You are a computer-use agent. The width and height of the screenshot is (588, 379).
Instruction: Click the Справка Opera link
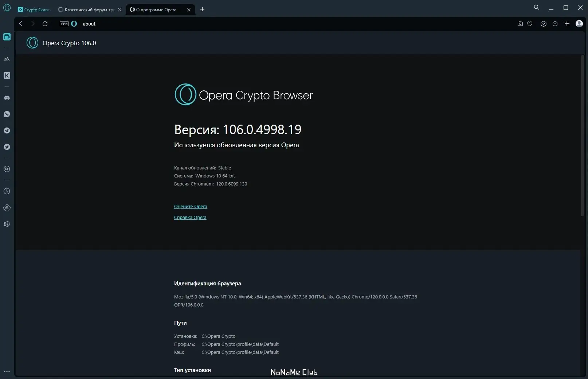click(190, 218)
